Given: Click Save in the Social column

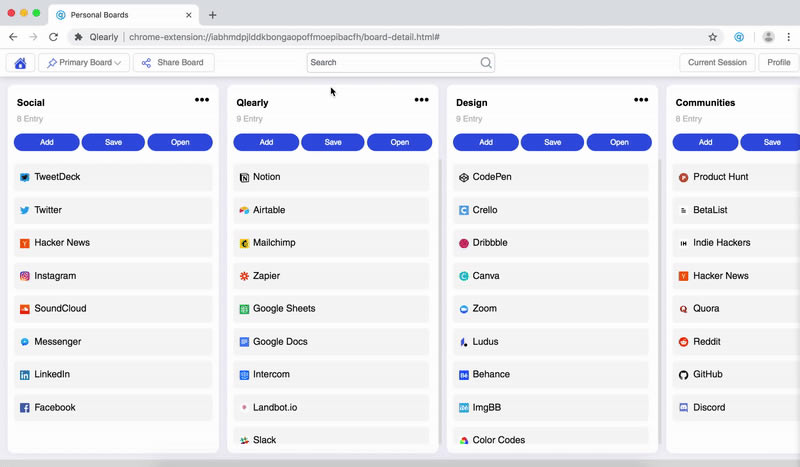Looking at the screenshot, I should 113,142.
